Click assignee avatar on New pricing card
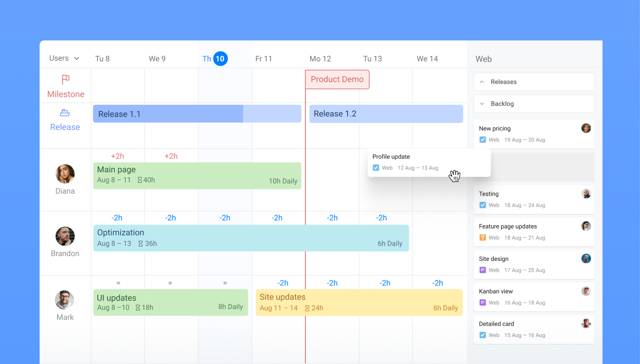The width and height of the screenshot is (640, 364). pyautogui.click(x=586, y=128)
